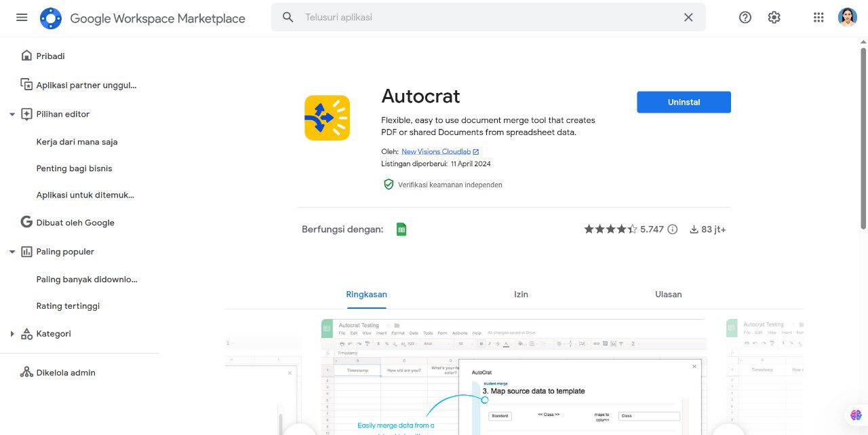Open the Ulasan tab
Screen dimensions: 868x435
click(669, 294)
